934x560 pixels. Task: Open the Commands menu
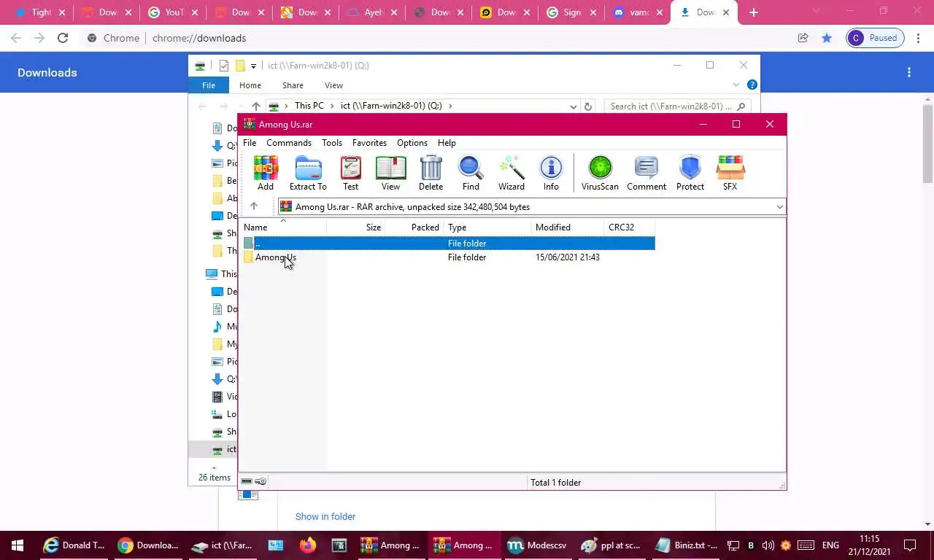(x=289, y=143)
